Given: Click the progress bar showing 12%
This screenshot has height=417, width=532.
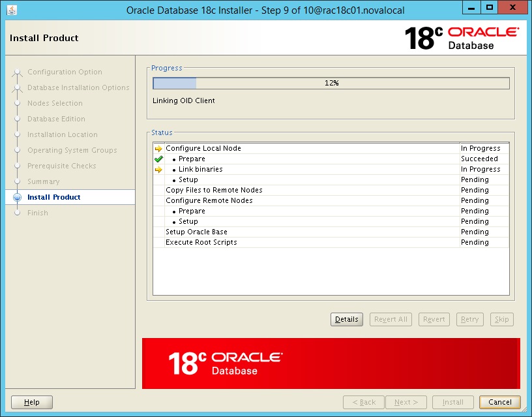Looking at the screenshot, I should (x=331, y=83).
